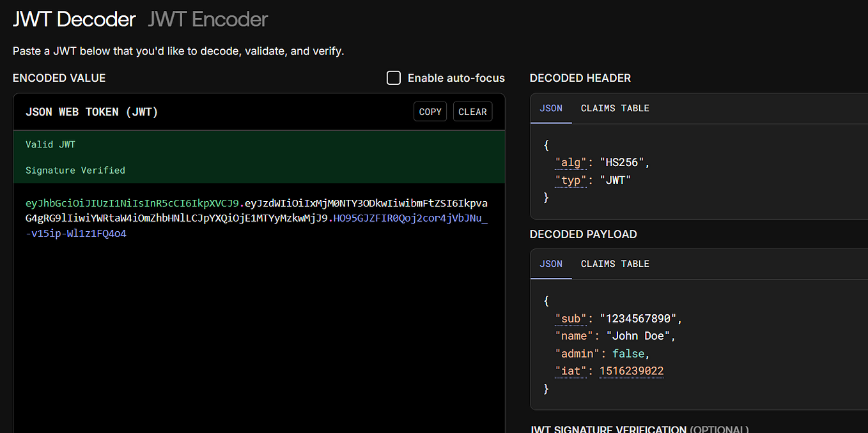Select the admin claim link

577,353
